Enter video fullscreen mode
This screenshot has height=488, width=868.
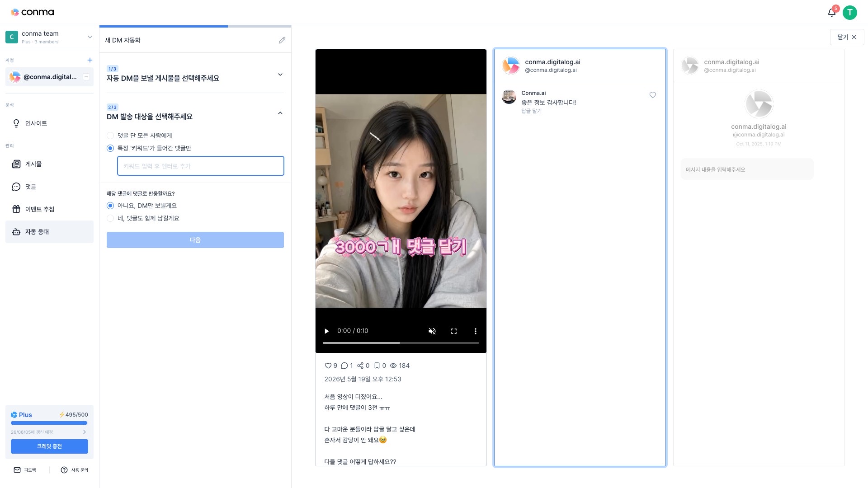tap(454, 331)
